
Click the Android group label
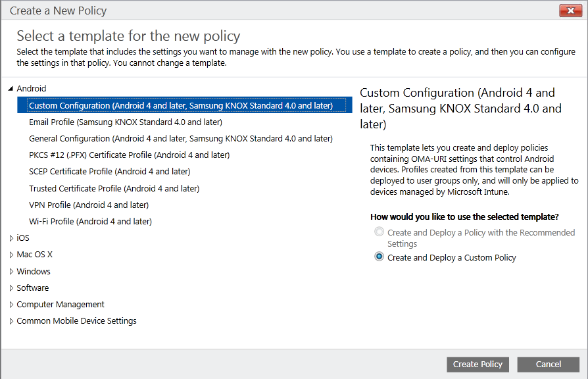click(32, 89)
